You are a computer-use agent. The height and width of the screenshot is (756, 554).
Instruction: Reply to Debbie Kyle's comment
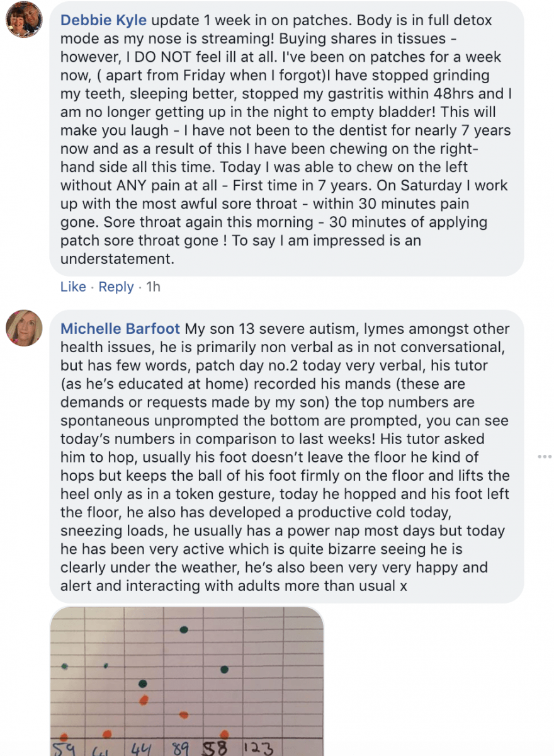[116, 287]
